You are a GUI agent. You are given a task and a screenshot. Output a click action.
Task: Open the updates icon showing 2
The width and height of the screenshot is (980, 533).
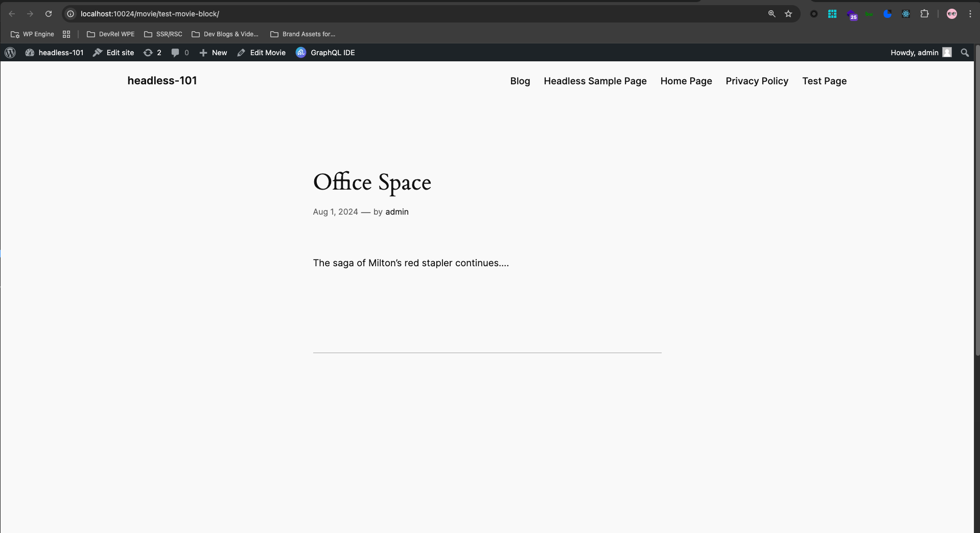(152, 53)
